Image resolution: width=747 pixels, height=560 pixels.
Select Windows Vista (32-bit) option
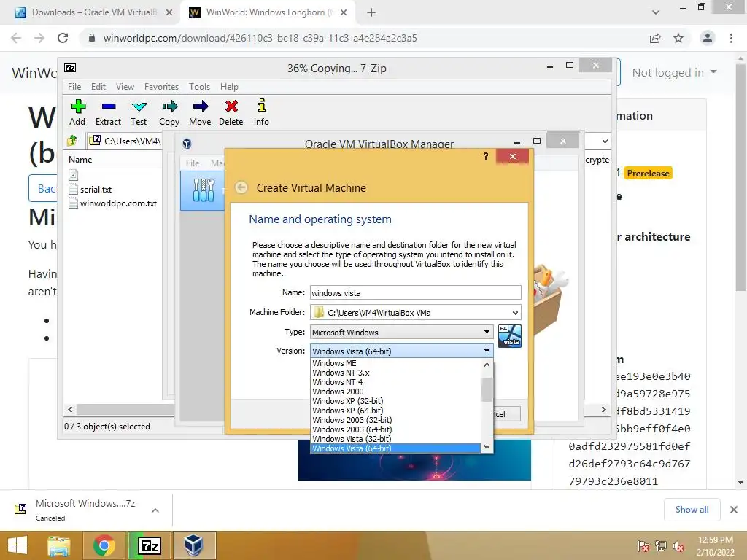[395, 439]
